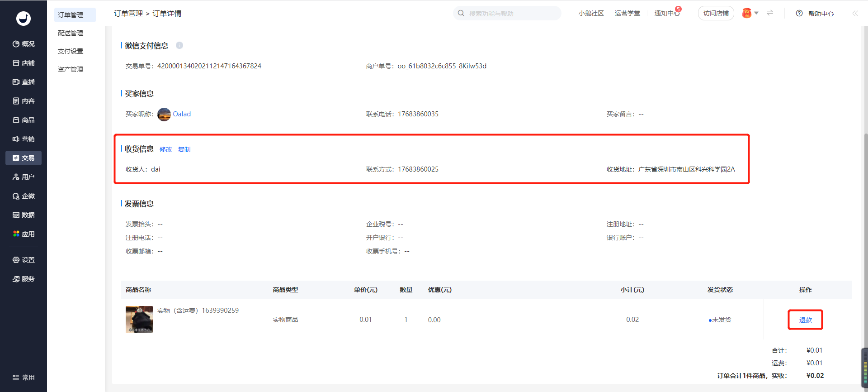Click the info icon beside 微信支付信息
The height and width of the screenshot is (392, 868).
pos(179,45)
